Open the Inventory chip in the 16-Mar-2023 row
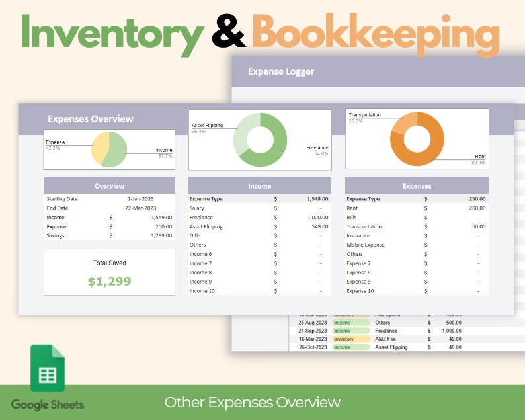 351,339
